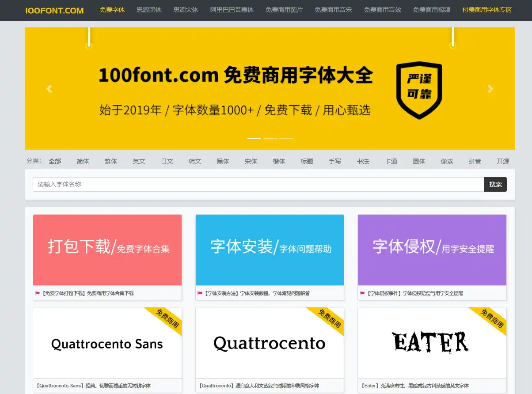Filter by 黑体 category
The width and height of the screenshot is (532, 394).
223,161
